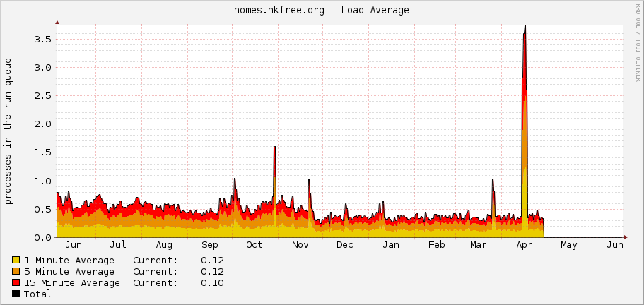This screenshot has width=644, height=305.
Task: Click the May month label
Action: (x=569, y=245)
